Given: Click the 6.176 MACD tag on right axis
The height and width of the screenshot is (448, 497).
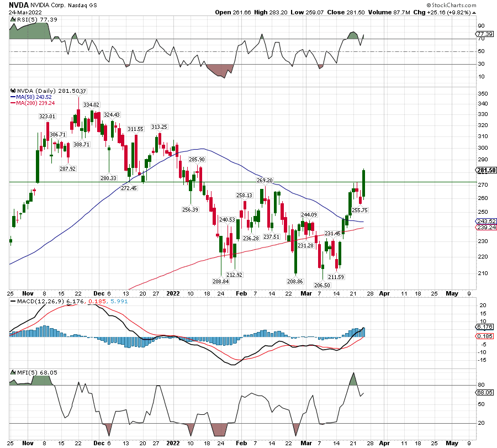Looking at the screenshot, I should coord(485,326).
